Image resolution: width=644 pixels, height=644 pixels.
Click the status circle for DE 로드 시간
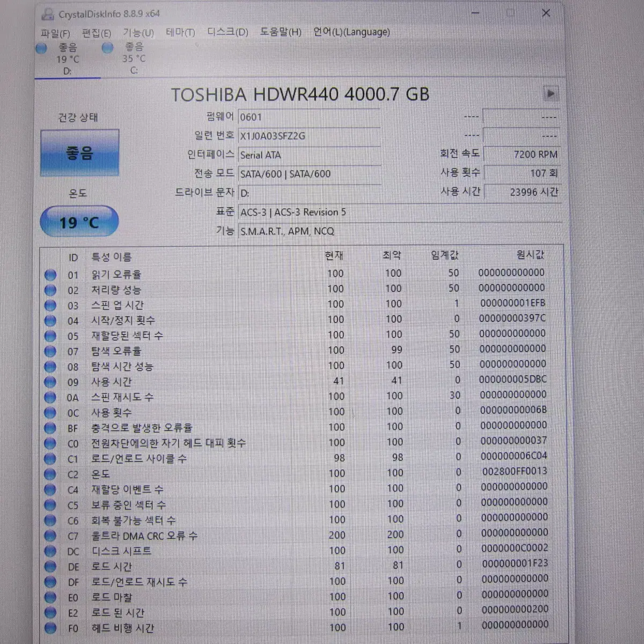pos(50,567)
